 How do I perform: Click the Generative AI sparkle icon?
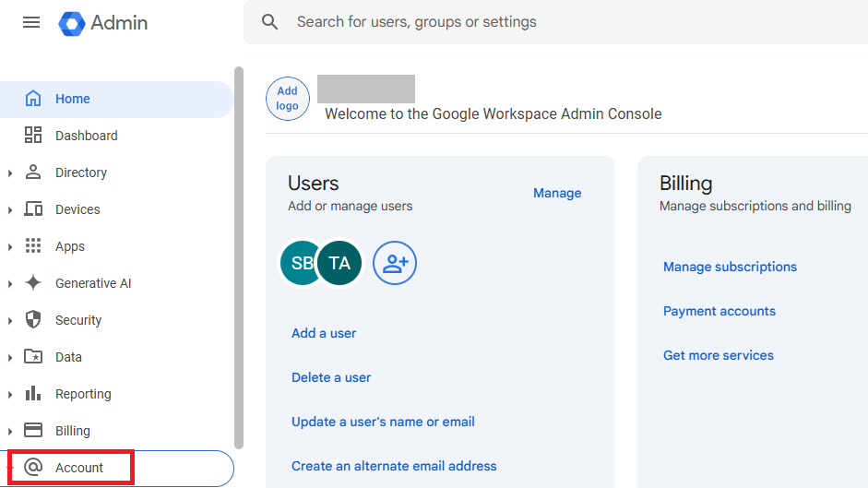coord(33,282)
